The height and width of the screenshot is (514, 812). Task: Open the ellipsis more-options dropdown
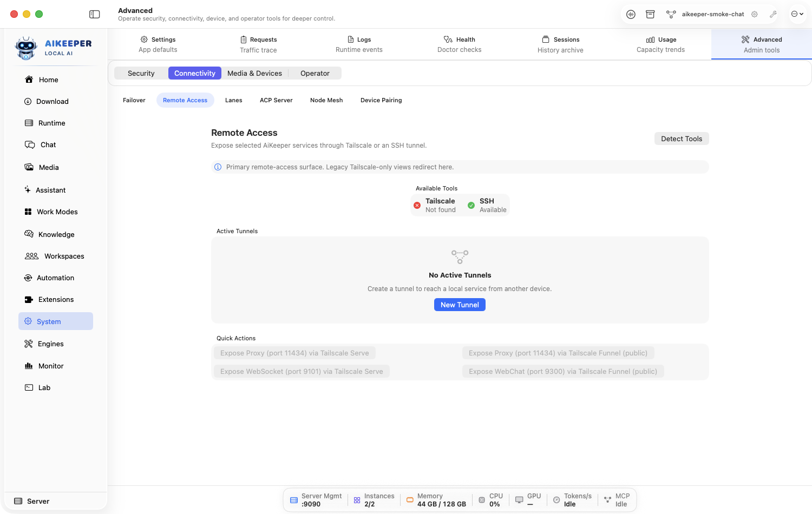click(x=797, y=14)
